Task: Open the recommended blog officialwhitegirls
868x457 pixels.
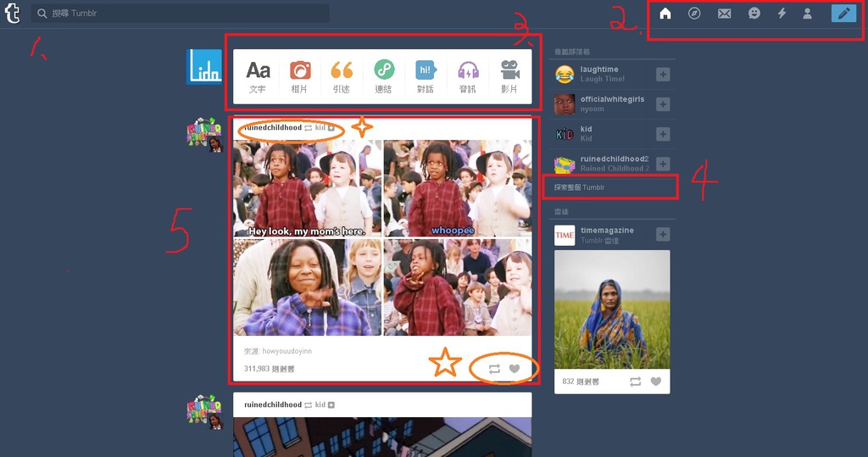Action: (x=612, y=99)
